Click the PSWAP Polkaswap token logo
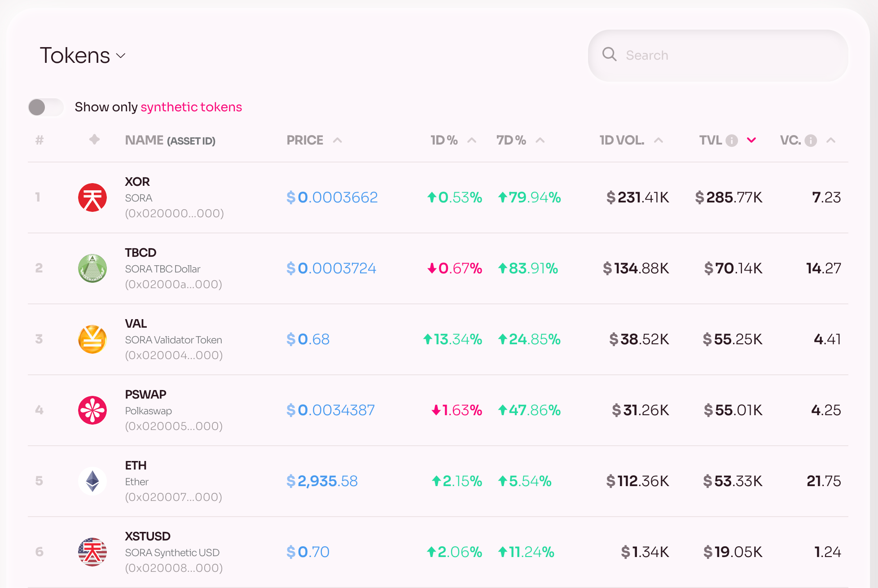 [x=92, y=410]
